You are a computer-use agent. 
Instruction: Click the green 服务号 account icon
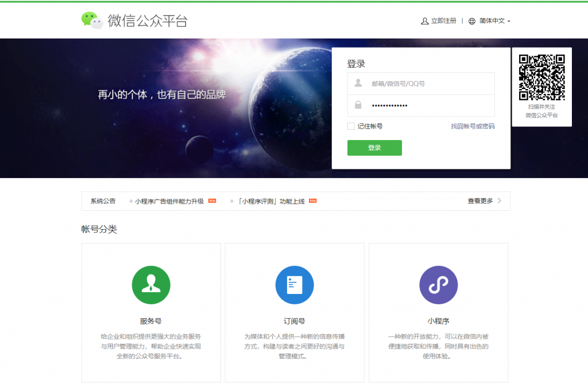[x=151, y=285]
